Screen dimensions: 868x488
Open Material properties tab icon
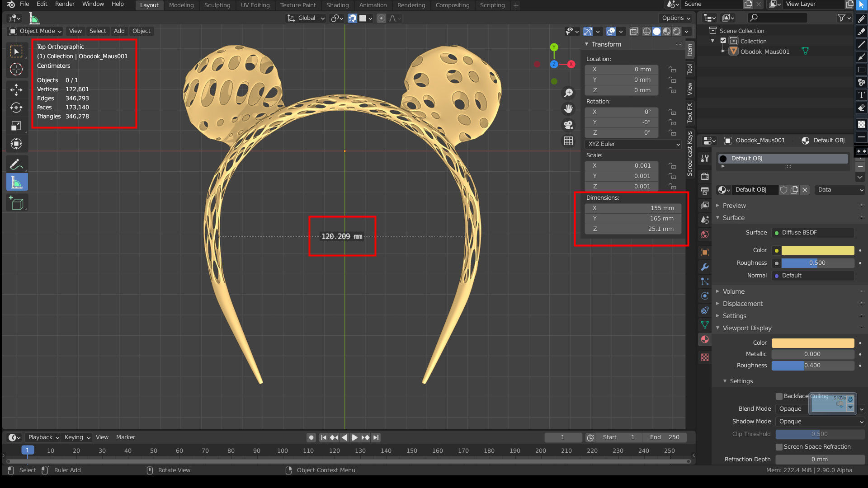(x=705, y=339)
